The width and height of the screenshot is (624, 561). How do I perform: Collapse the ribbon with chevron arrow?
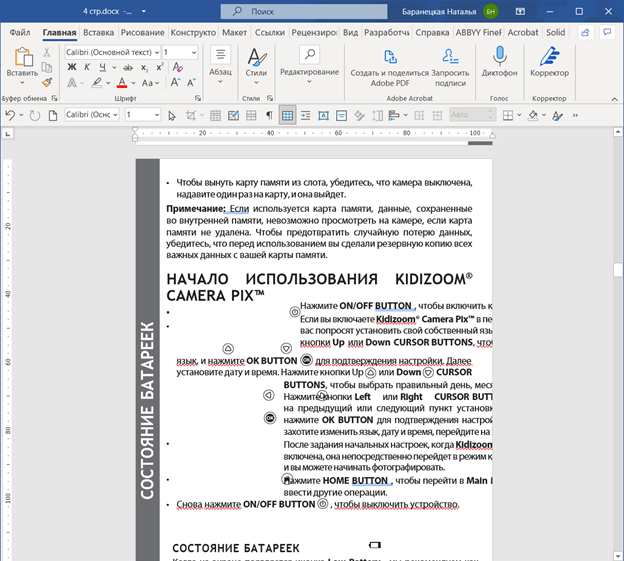pyautogui.click(x=614, y=99)
